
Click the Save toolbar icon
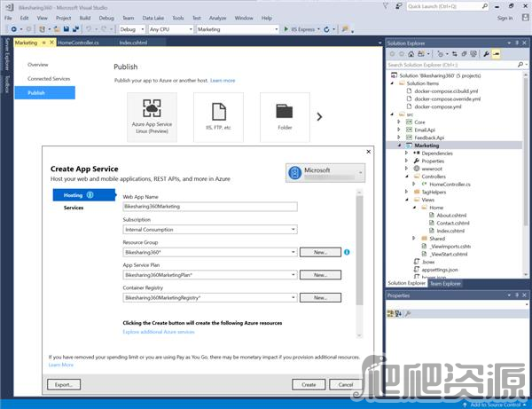click(x=66, y=29)
